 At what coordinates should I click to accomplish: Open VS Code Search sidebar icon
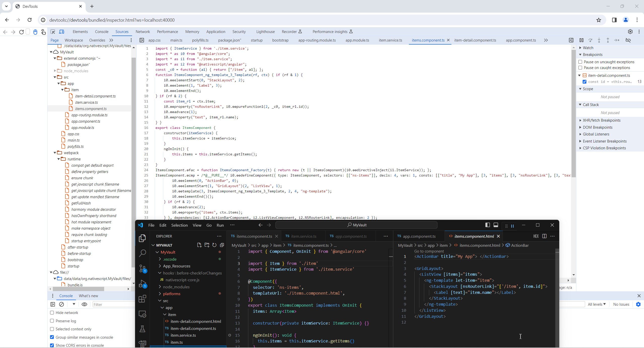pyautogui.click(x=142, y=253)
